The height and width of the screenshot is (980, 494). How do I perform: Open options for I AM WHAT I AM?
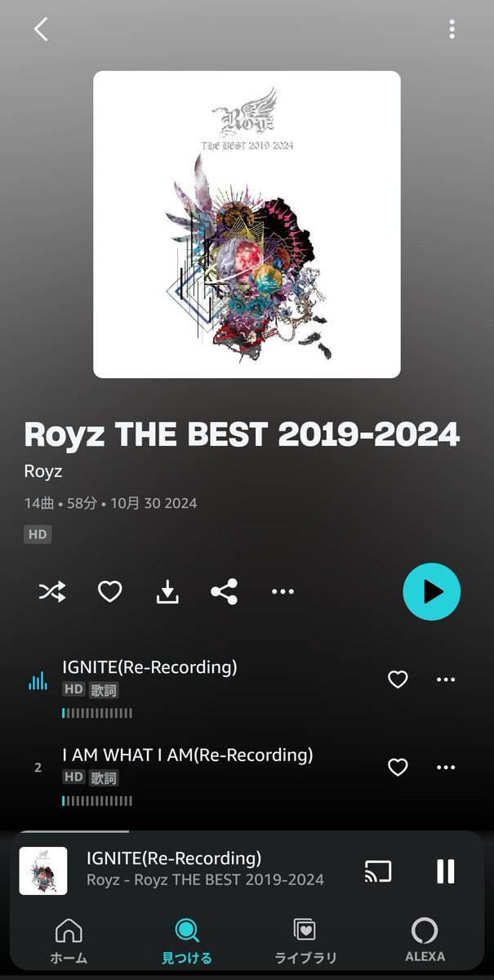[x=446, y=767]
